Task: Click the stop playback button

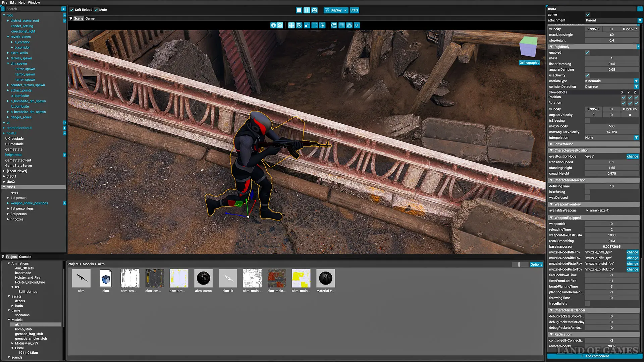Action: 299,10
